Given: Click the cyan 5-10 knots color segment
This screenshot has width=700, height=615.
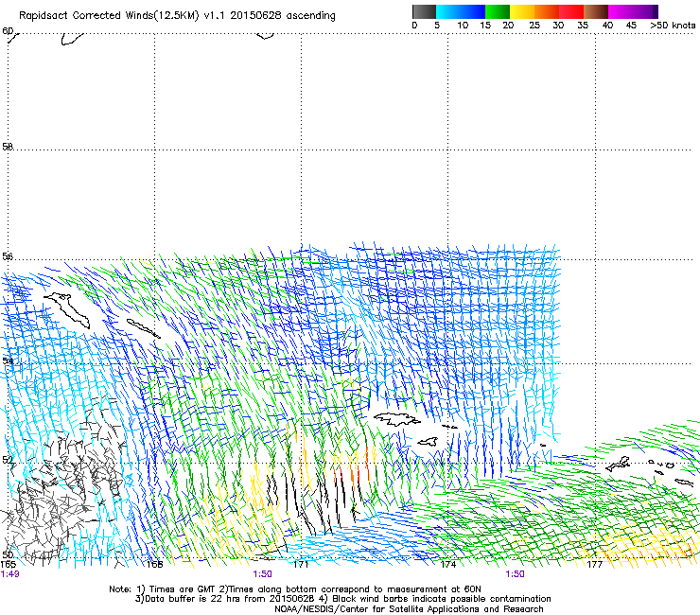Looking at the screenshot, I should click(448, 11).
